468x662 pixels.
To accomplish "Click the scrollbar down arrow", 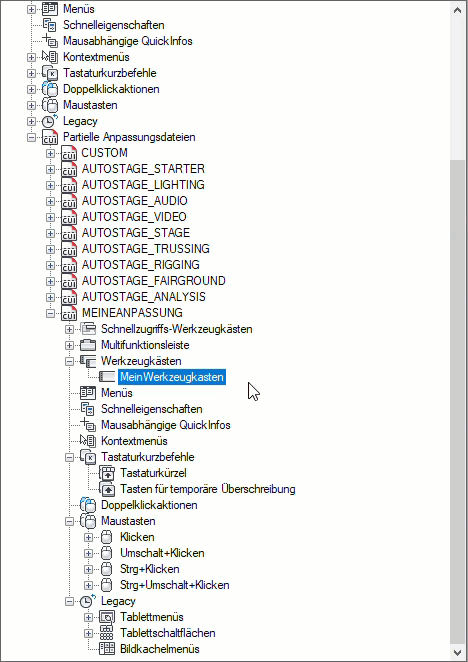I will [x=457, y=652].
